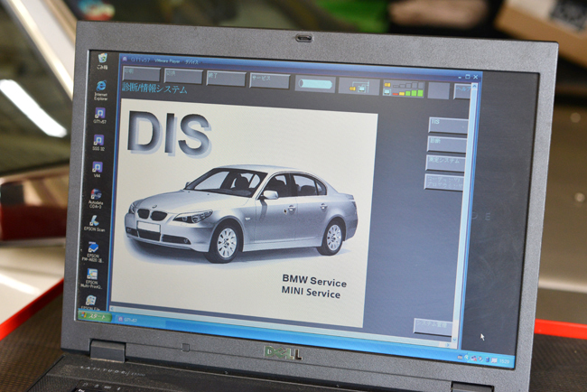The width and height of the screenshot is (587, 392).
Task: Click the MINI Service text
Action: tap(311, 292)
